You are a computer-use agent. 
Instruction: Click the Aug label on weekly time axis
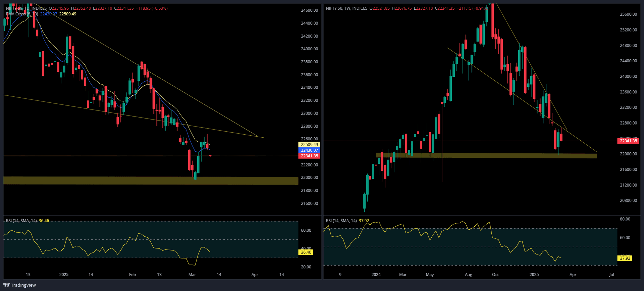pos(469,275)
